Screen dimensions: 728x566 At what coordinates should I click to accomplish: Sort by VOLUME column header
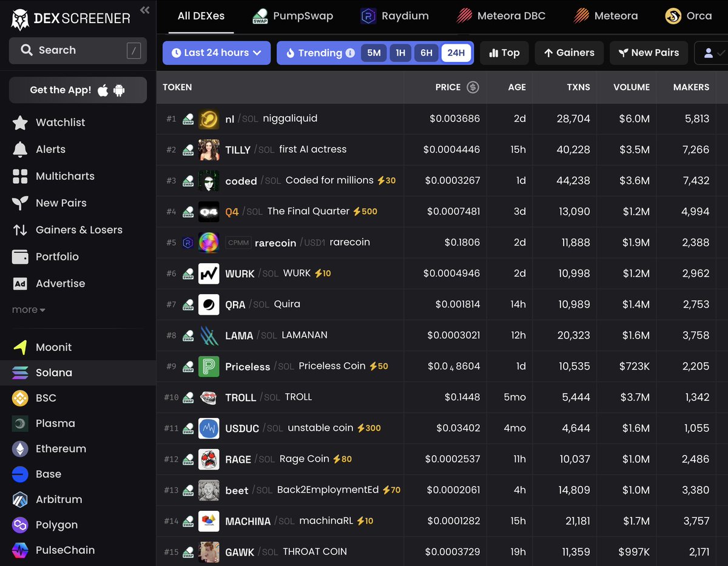[x=632, y=87]
